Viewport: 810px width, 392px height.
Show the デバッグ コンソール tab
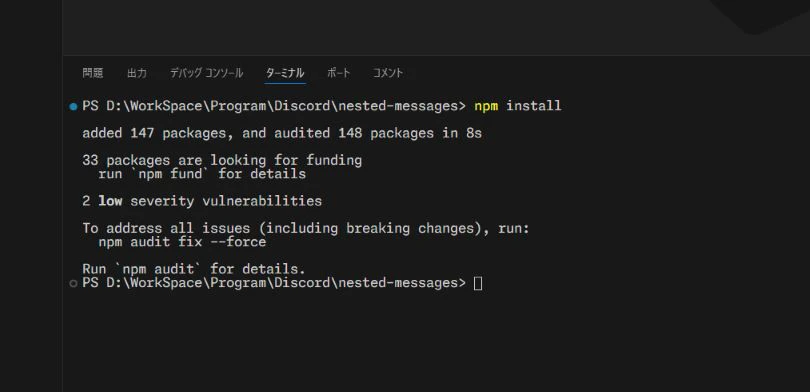coord(207,73)
